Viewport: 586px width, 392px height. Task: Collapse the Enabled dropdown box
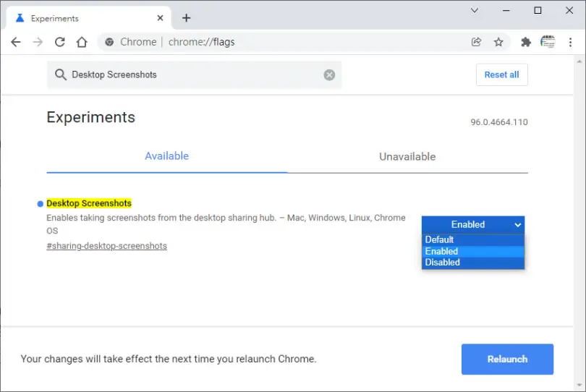pos(472,225)
